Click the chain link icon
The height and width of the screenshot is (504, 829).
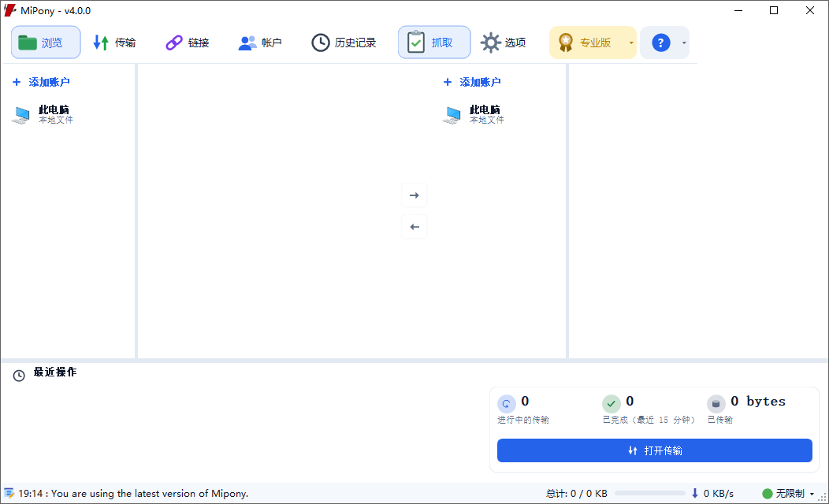pos(174,43)
